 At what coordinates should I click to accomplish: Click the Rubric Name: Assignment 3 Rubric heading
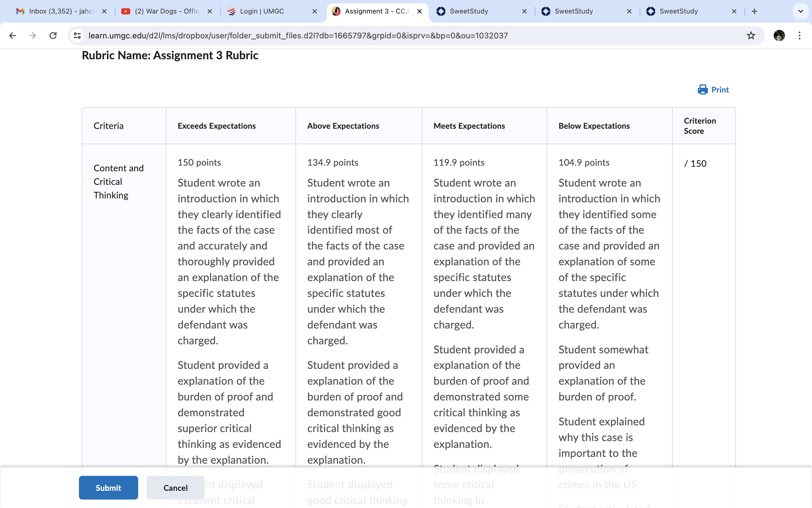click(170, 55)
